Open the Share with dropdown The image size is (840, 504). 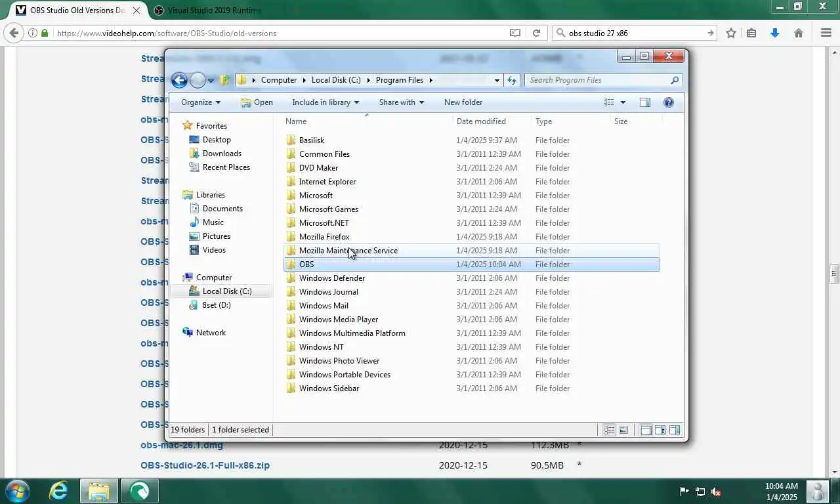click(401, 102)
